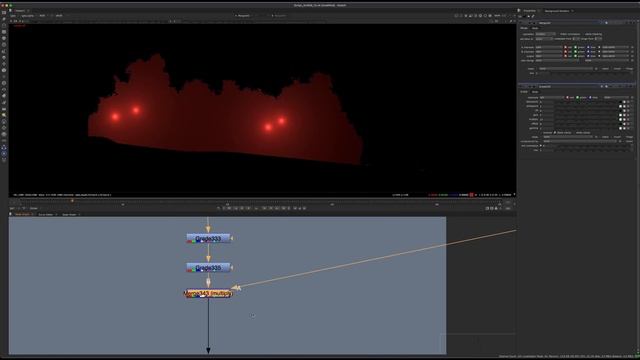This screenshot has height=360, width=640.
Task: Switch to the Curve Editor tab
Action: click(46, 214)
